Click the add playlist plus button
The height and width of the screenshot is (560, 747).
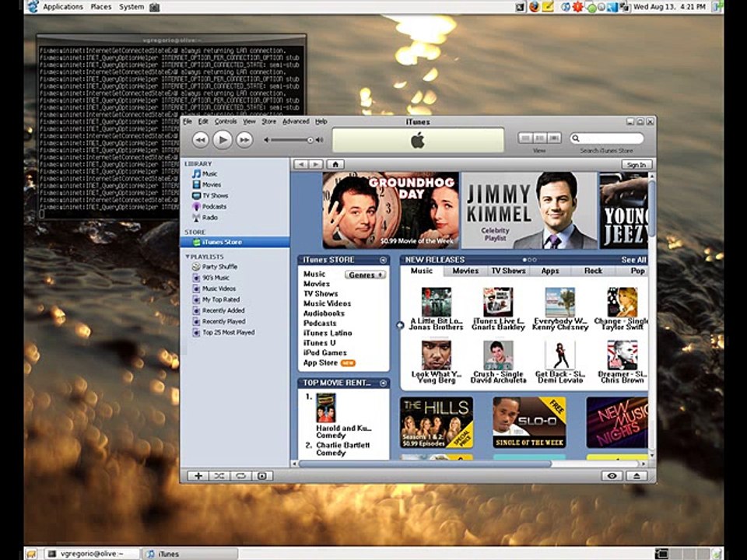pos(198,476)
